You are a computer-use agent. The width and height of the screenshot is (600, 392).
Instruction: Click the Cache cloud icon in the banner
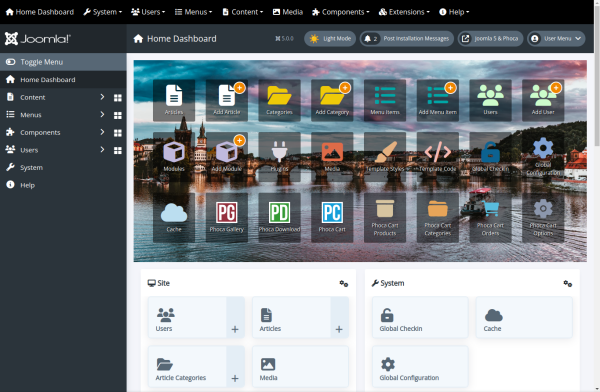tap(174, 217)
